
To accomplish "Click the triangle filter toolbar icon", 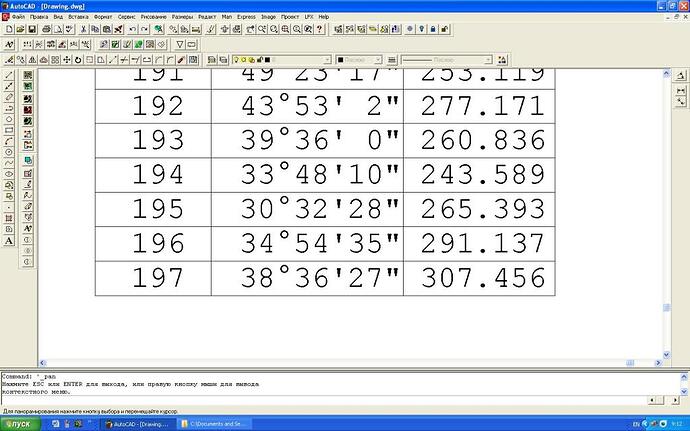I will point(180,44).
